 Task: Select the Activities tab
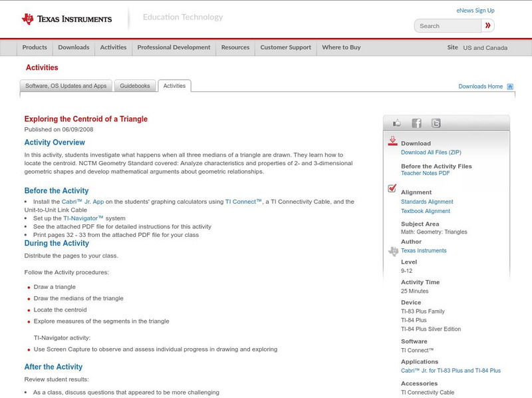174,86
